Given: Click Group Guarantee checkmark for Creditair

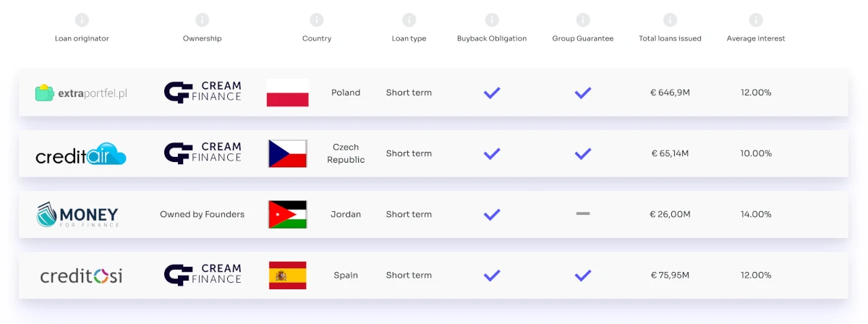Looking at the screenshot, I should pyautogui.click(x=583, y=153).
